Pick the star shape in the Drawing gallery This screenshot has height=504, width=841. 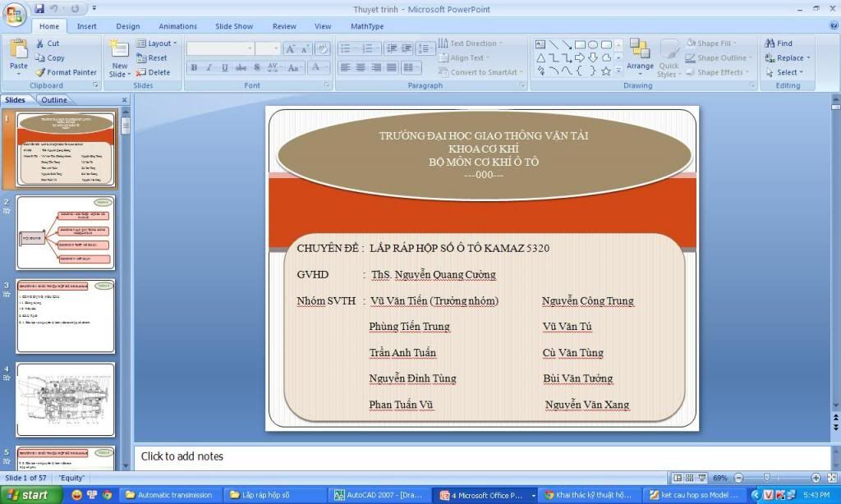point(606,71)
